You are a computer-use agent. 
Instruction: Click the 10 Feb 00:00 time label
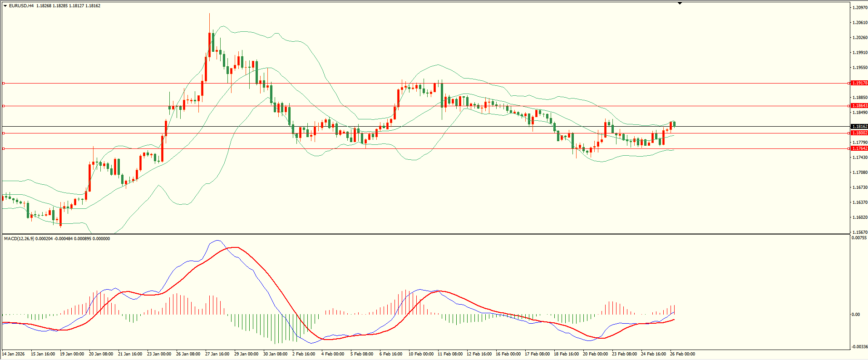420,354
